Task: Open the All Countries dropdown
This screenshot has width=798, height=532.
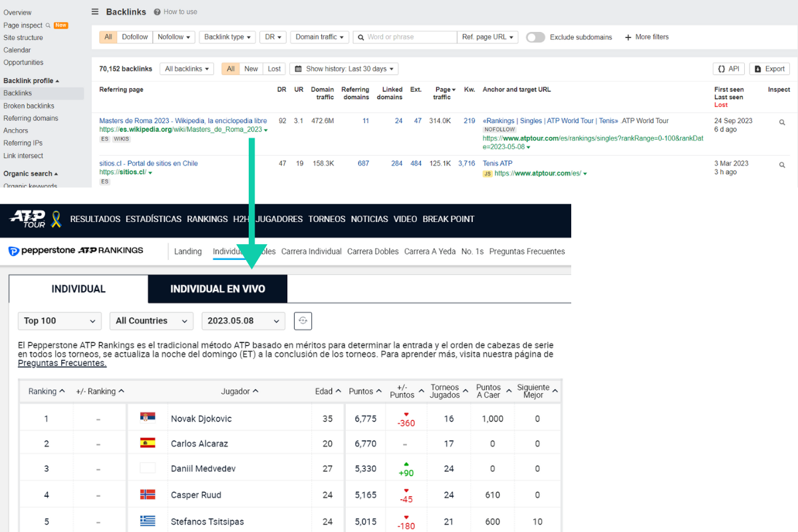Action: [x=152, y=321]
